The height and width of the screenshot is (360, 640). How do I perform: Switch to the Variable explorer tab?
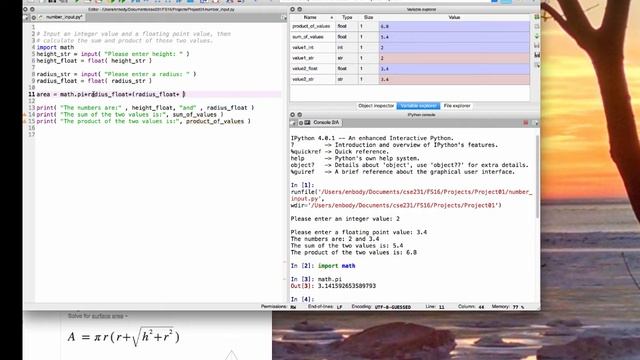[418, 106]
